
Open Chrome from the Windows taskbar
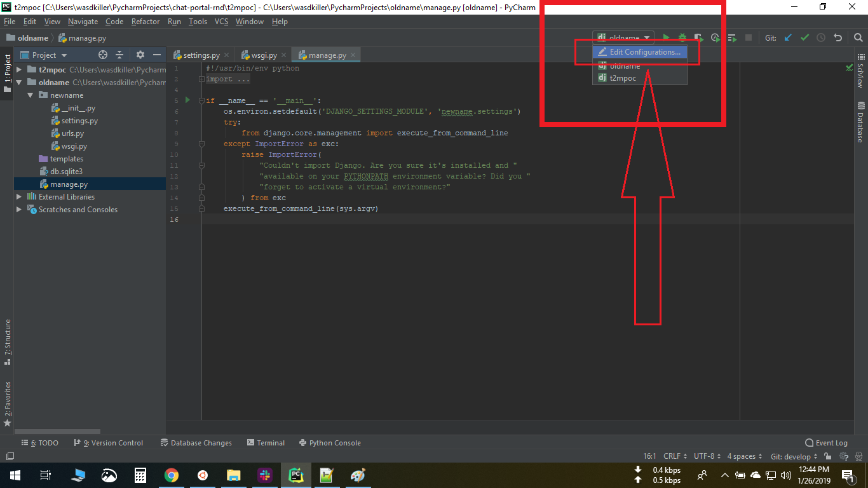coord(171,475)
